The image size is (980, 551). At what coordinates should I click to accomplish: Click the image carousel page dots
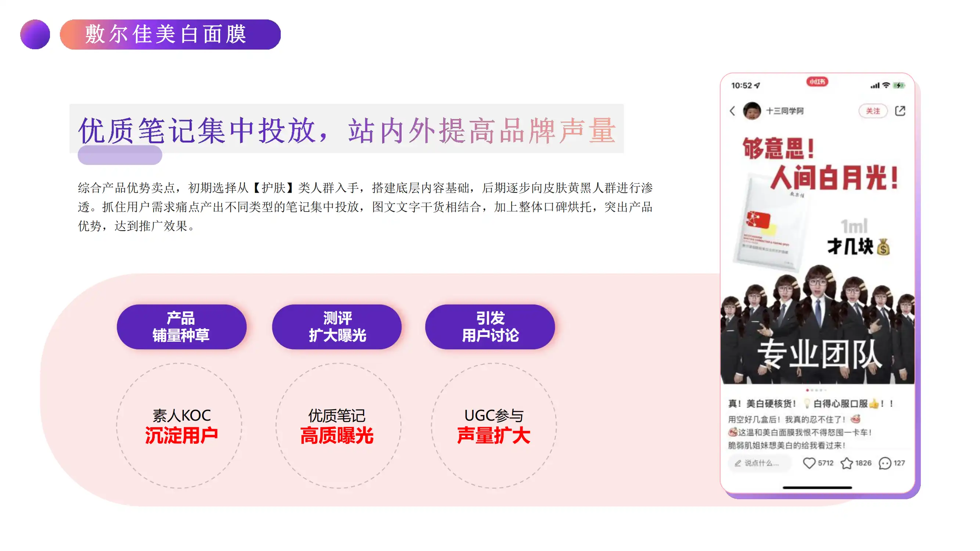click(816, 390)
